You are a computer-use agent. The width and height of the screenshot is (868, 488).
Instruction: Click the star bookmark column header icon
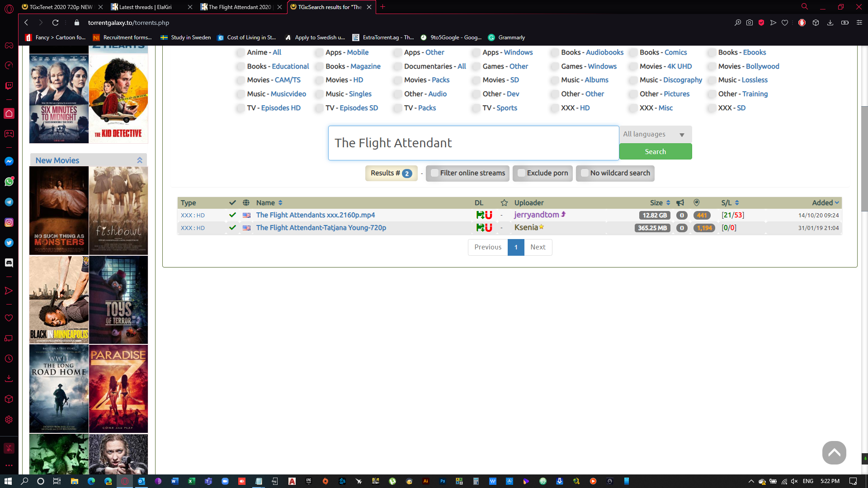504,203
